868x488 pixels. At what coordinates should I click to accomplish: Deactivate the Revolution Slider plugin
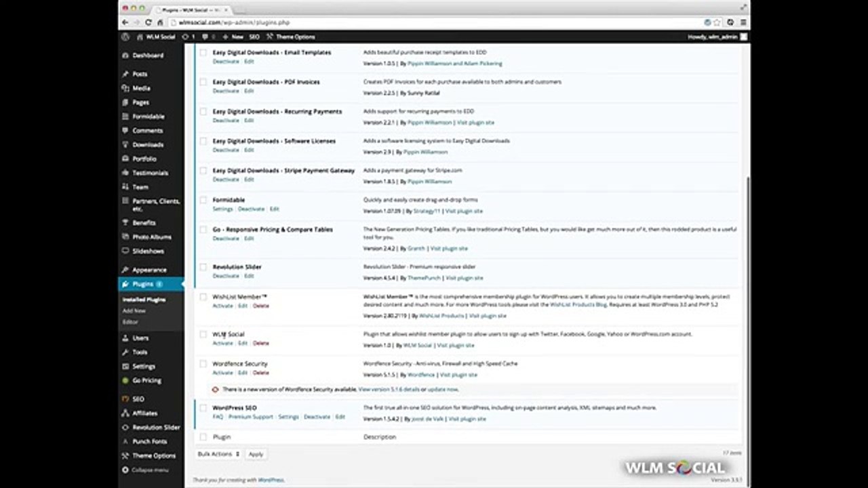click(226, 276)
